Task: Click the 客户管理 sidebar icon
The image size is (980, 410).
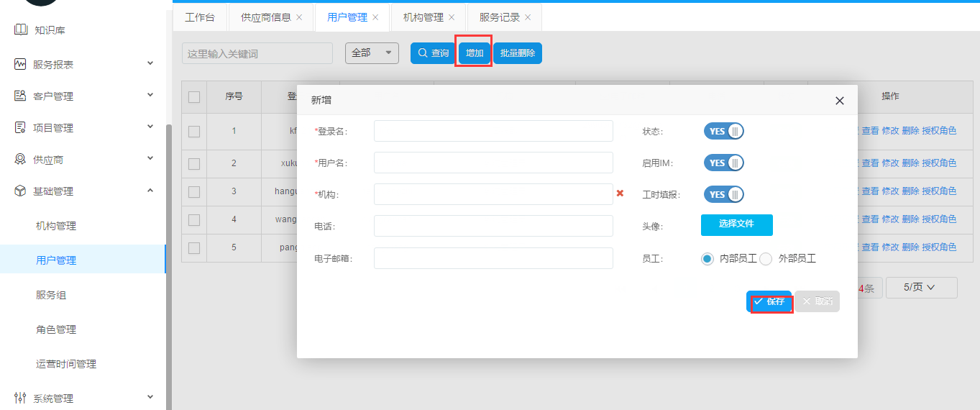Action: pos(20,96)
